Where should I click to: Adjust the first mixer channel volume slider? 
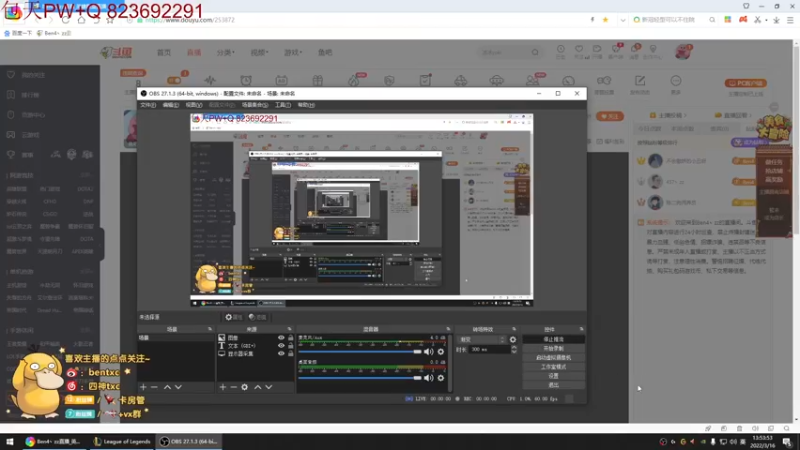(x=360, y=352)
